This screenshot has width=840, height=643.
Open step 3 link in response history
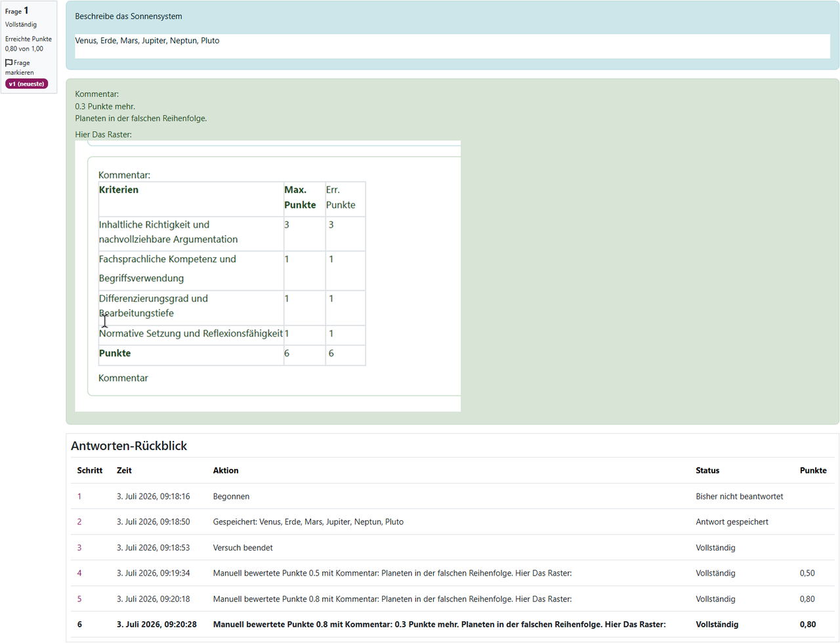[x=79, y=548]
